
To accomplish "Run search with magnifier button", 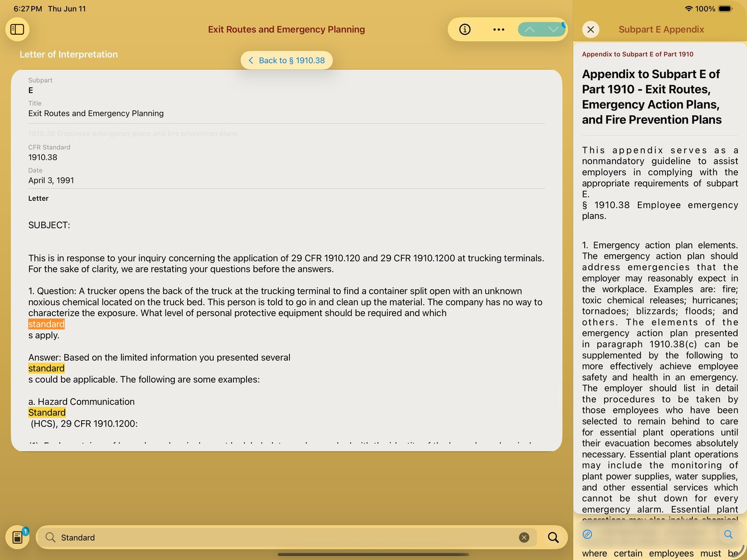I will pos(553,537).
